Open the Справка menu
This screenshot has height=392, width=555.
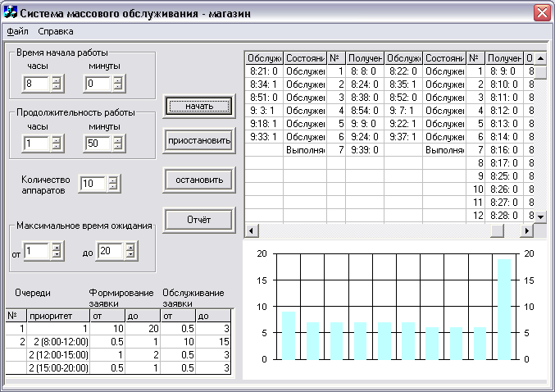[56, 32]
